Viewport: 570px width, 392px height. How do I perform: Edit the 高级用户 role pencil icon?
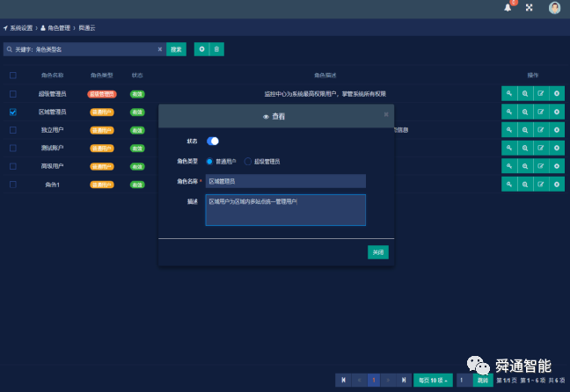[x=541, y=166]
